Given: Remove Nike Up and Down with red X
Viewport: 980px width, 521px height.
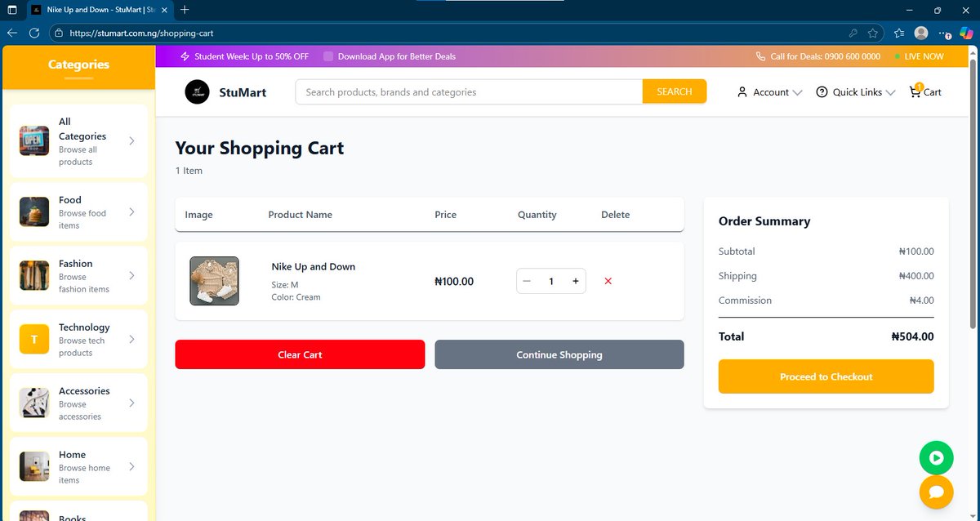Looking at the screenshot, I should point(608,281).
